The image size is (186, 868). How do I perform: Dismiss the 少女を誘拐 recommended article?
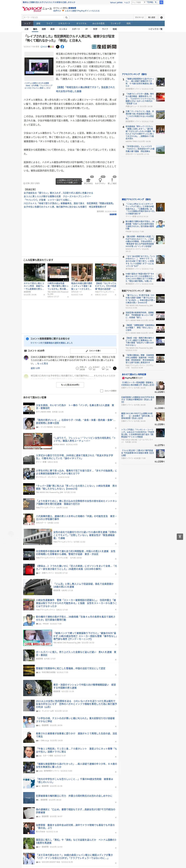point(116,413)
